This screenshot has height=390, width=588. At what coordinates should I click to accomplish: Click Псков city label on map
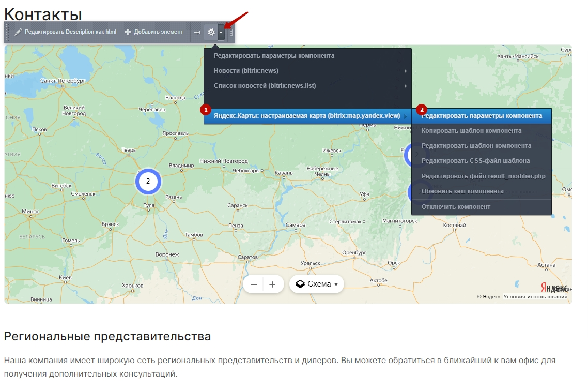point(39,129)
